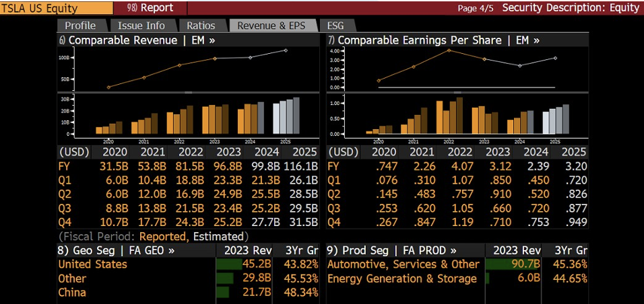
Task: Switch to the ESG tab
Action: coord(335,26)
